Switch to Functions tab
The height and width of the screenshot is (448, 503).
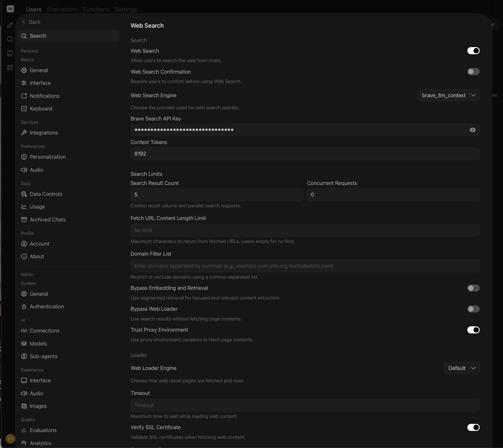[x=96, y=9]
